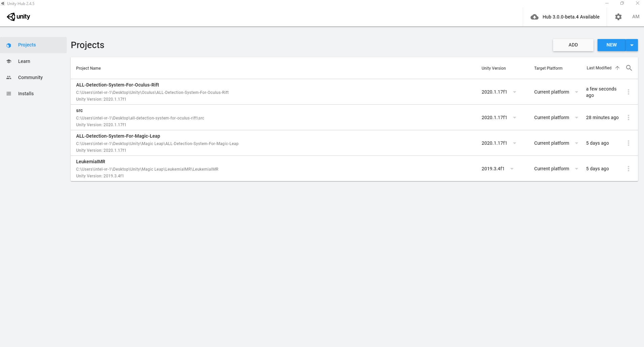
Task: Click the Unity logo in the header
Action: (x=19, y=17)
